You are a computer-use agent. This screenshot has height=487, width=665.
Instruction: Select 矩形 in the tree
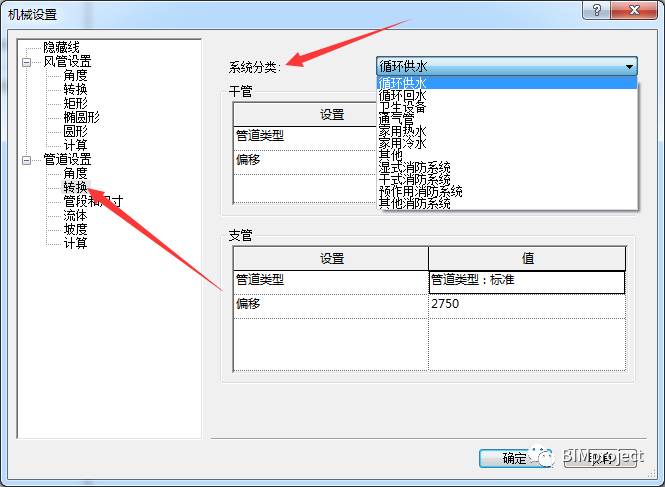(x=75, y=103)
